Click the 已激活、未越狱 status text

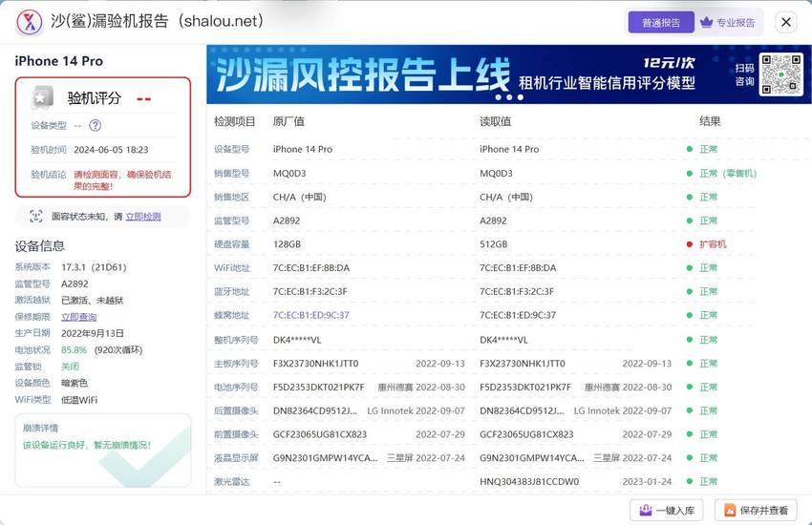(x=92, y=301)
